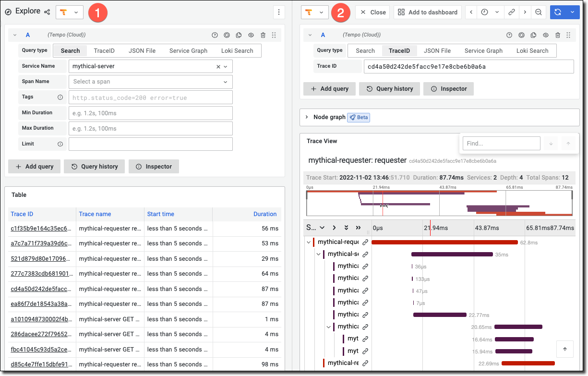Delete query A with the trash icon
Screen dimensions: 588x376
pos(263,35)
